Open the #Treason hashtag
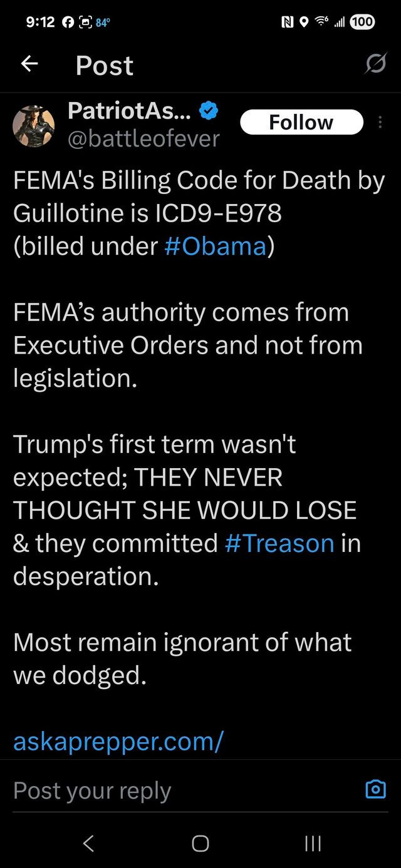 tap(279, 543)
